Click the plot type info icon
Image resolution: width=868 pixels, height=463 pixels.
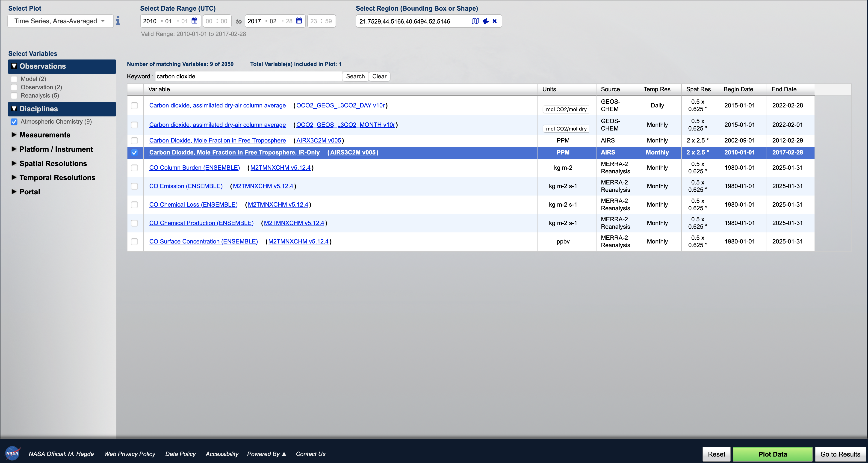coord(118,21)
